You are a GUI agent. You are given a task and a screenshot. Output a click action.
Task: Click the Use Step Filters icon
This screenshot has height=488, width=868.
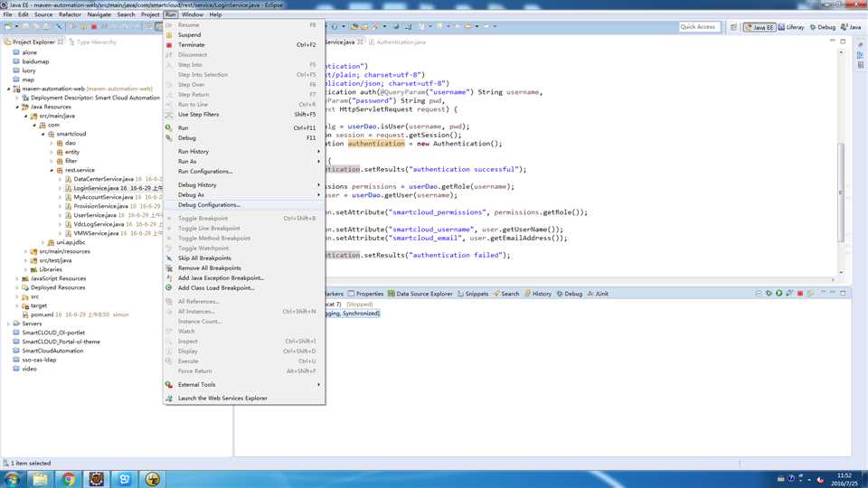click(x=169, y=115)
